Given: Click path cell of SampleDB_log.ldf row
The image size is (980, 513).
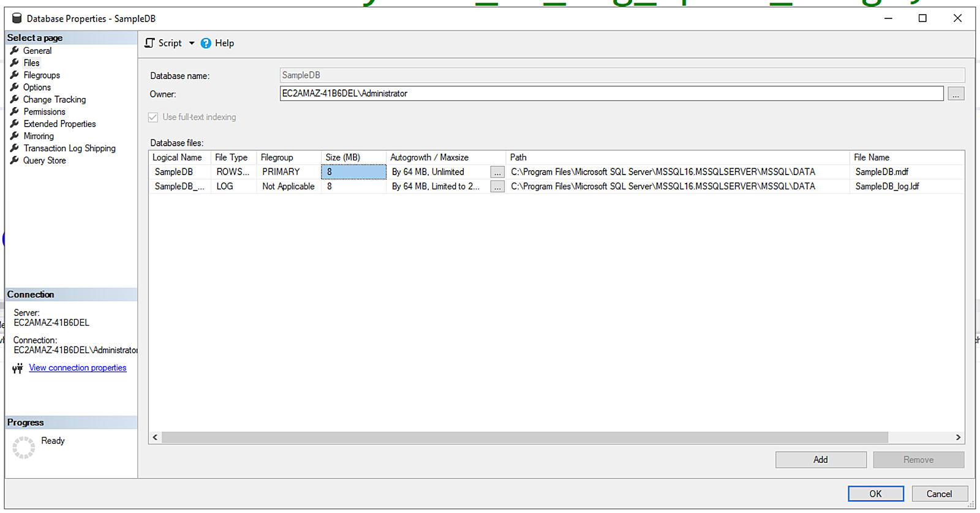Looking at the screenshot, I should (x=677, y=187).
